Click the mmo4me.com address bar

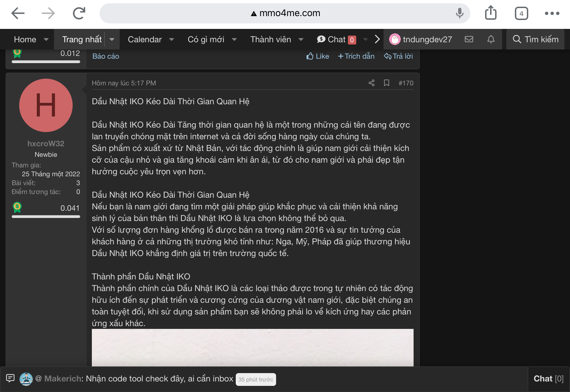285,13
